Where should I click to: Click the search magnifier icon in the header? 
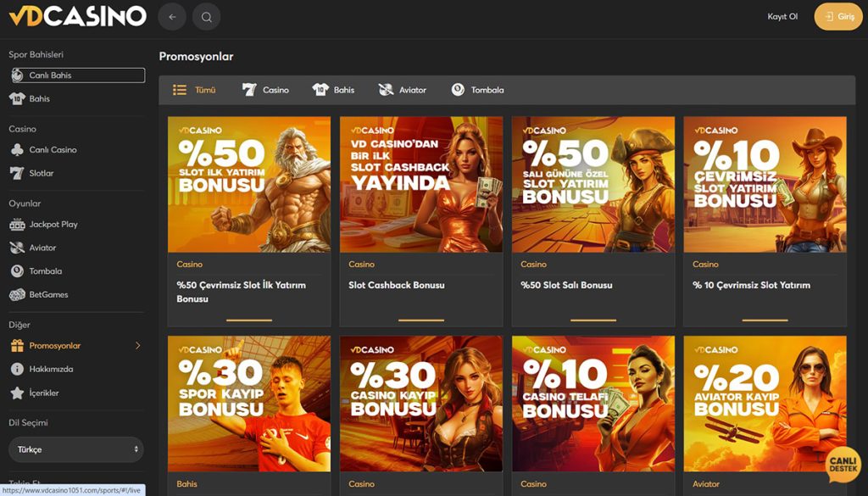[206, 16]
